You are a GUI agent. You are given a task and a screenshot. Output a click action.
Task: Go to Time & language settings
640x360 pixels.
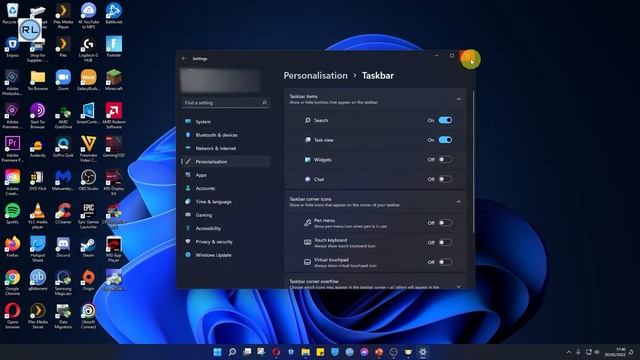[x=226, y=202]
